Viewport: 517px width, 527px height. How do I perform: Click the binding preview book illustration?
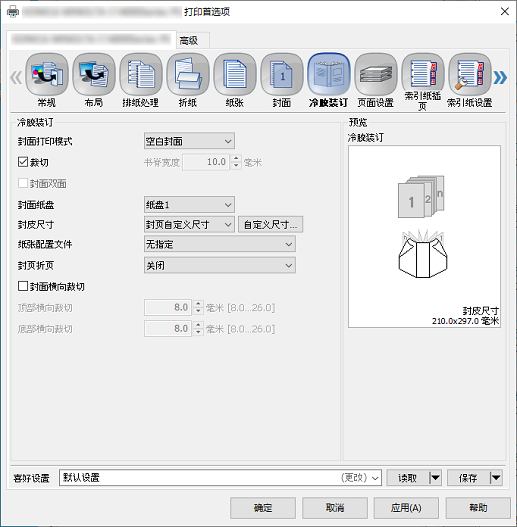tap(423, 254)
